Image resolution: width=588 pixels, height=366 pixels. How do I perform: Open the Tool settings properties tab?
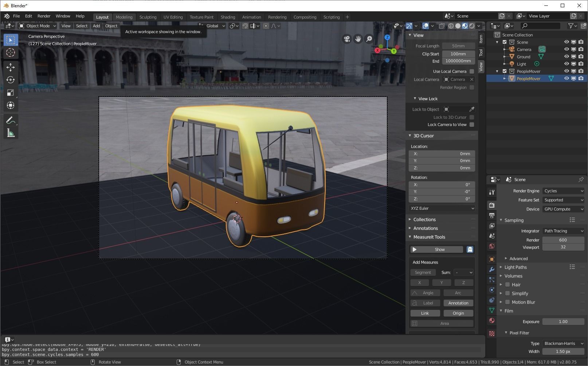click(x=491, y=192)
